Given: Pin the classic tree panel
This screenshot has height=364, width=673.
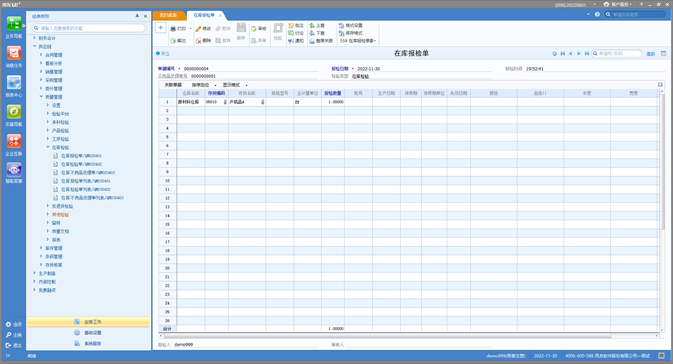Looking at the screenshot, I should point(137,16).
